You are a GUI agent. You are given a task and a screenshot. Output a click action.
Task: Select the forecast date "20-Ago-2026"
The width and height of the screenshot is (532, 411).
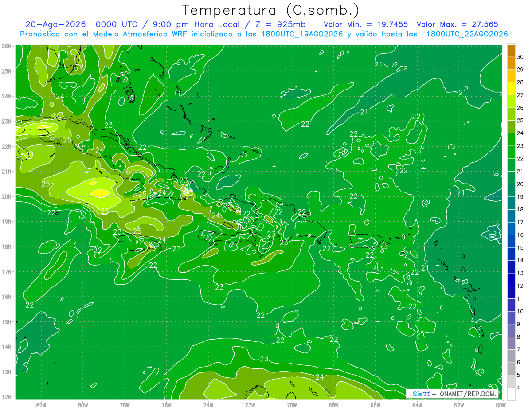click(55, 24)
